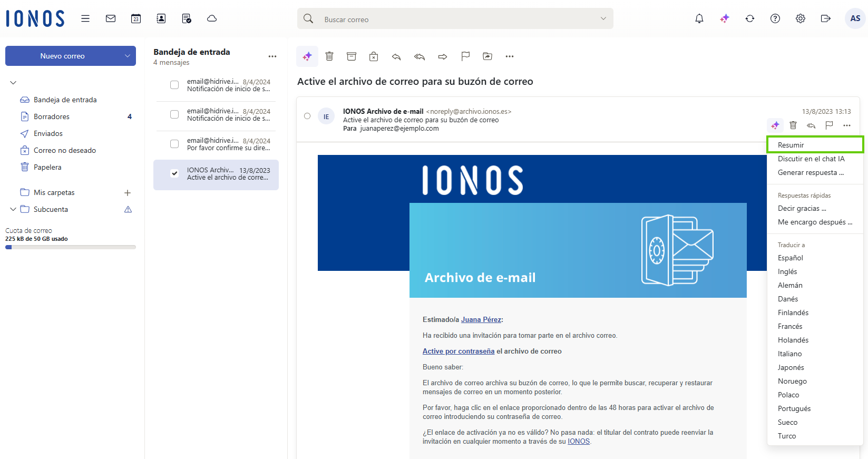Click the Nuevo correo button
This screenshot has height=459, width=868.
[62, 56]
